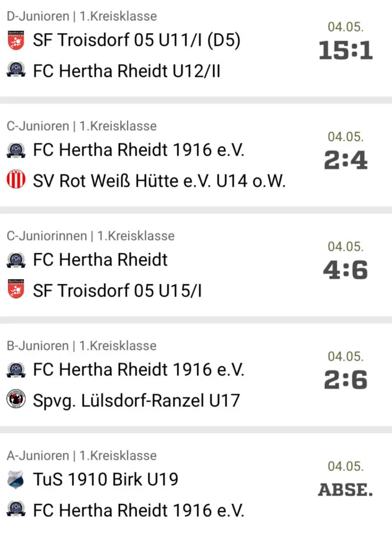Screen dimensions: 392x533
Task: Select the C-Juniorinnen | 1.Kreisklasse league label
Action: click(90, 236)
